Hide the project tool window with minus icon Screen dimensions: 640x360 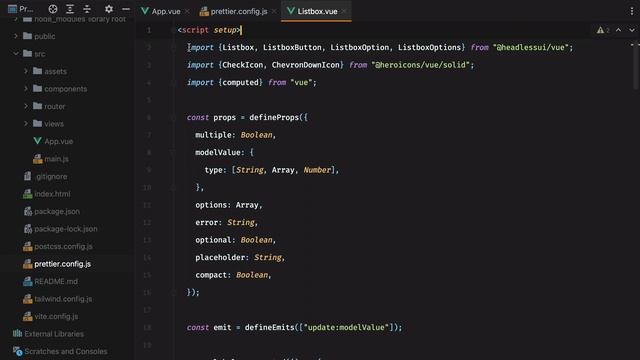pyautogui.click(x=126, y=9)
